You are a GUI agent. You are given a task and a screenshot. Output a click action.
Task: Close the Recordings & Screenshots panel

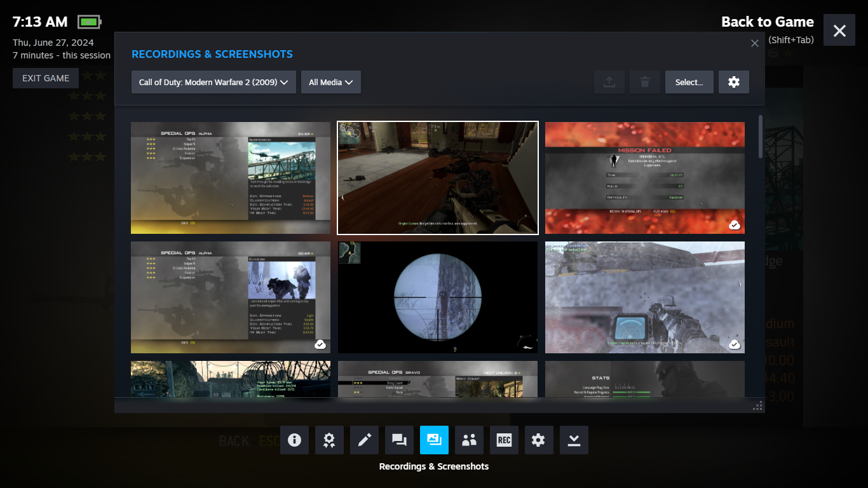(x=755, y=43)
